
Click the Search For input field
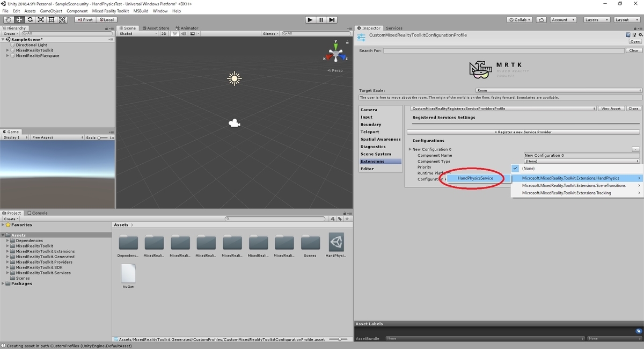[504, 50]
